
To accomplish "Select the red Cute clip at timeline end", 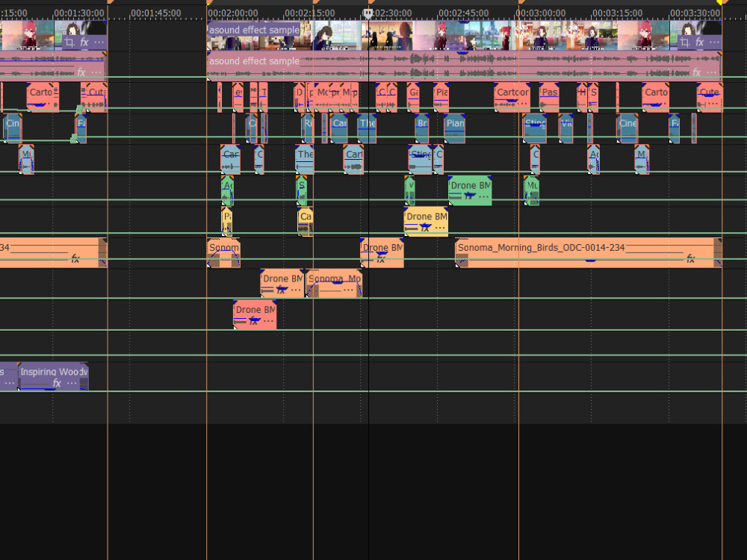I will 710,98.
